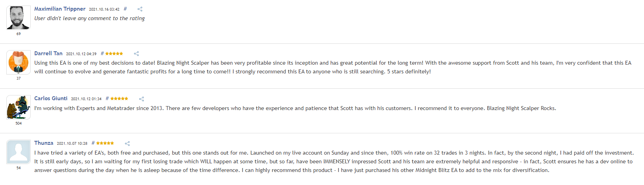Click the # permalink on Thunza's review
The image size is (644, 185).
click(93, 143)
